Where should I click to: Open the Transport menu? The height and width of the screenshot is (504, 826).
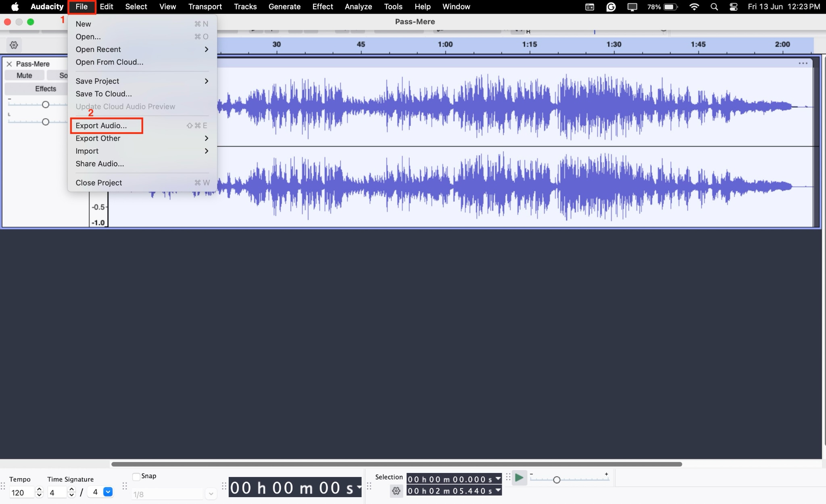point(205,6)
